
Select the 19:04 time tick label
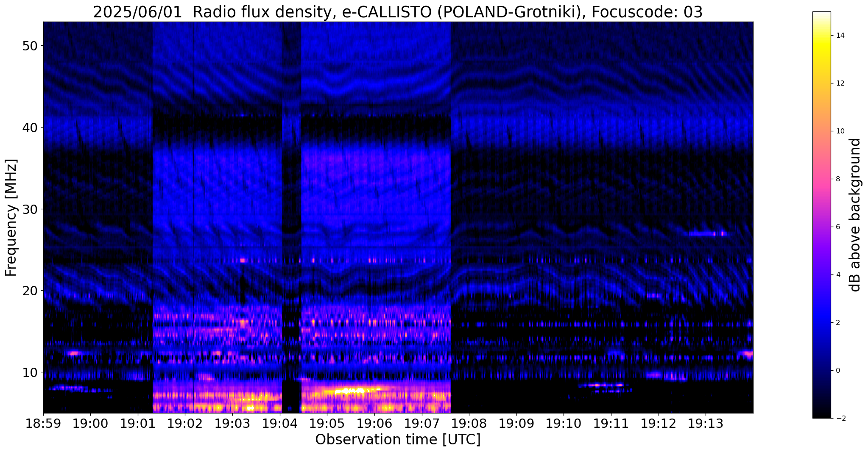point(280,423)
